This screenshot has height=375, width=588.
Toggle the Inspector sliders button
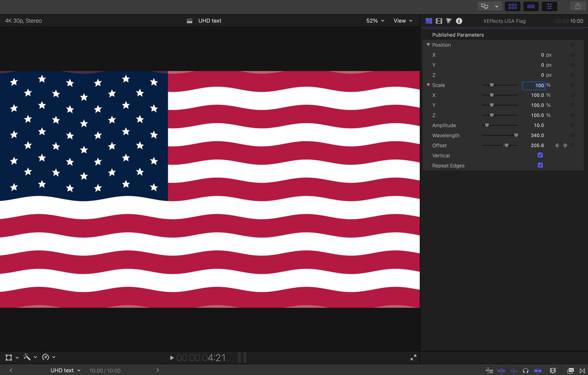549,6
